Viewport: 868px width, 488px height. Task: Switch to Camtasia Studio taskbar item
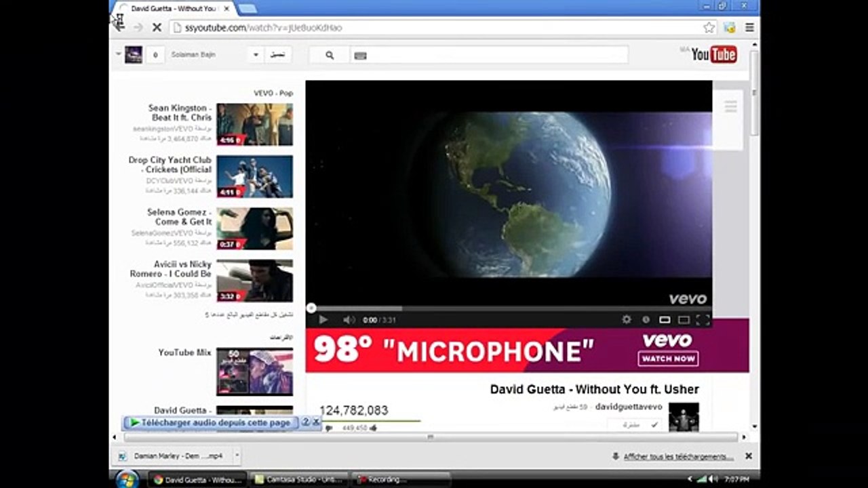298,479
